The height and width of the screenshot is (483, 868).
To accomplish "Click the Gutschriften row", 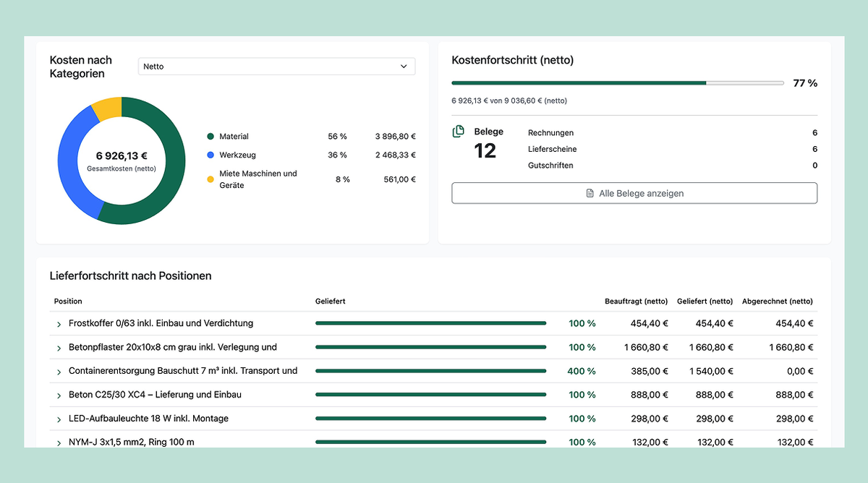I will tap(673, 166).
